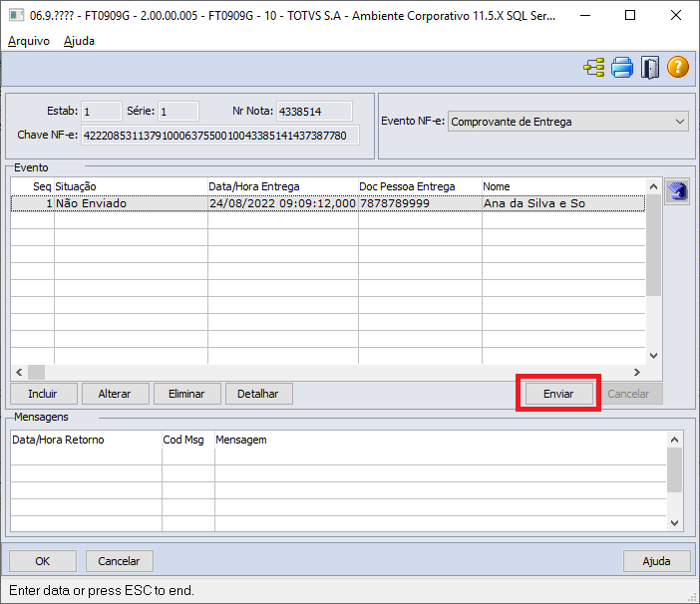
Task: Click the blue icon beside event grid
Action: (677, 191)
